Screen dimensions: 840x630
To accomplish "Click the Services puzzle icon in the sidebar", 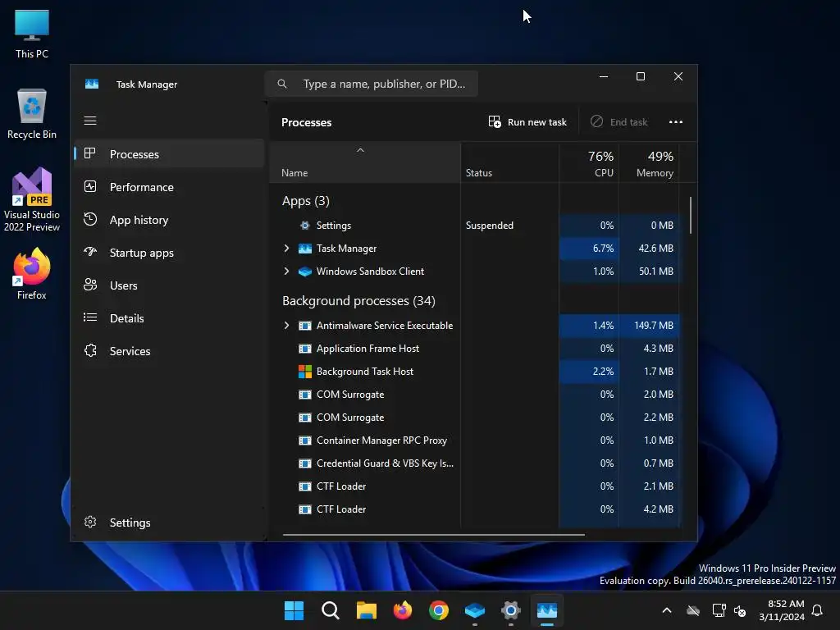I will tap(90, 350).
